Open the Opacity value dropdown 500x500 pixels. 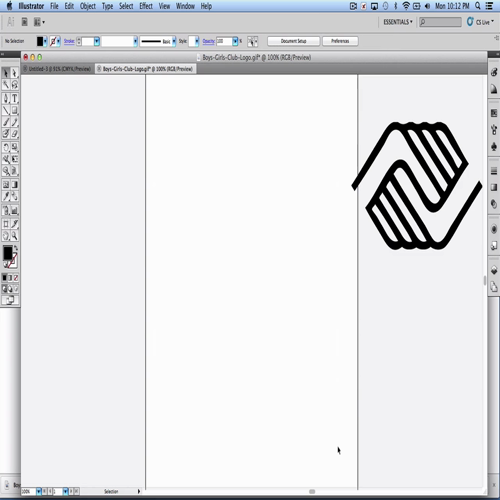235,41
